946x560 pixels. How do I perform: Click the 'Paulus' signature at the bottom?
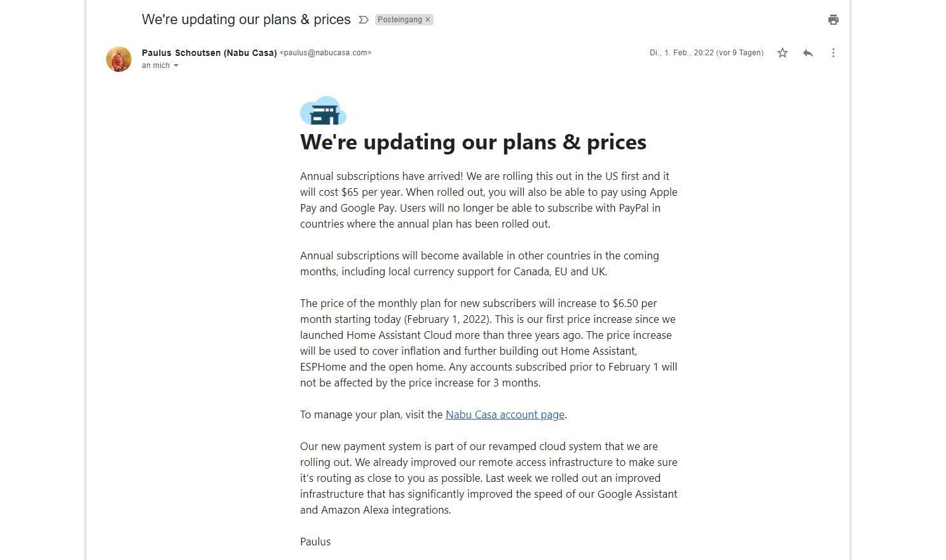coord(315,542)
